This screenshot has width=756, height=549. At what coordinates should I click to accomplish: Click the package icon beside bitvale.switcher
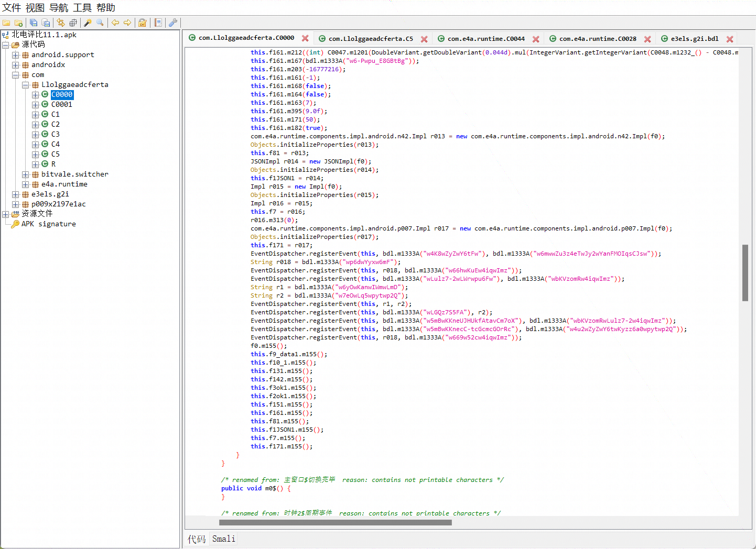click(35, 174)
